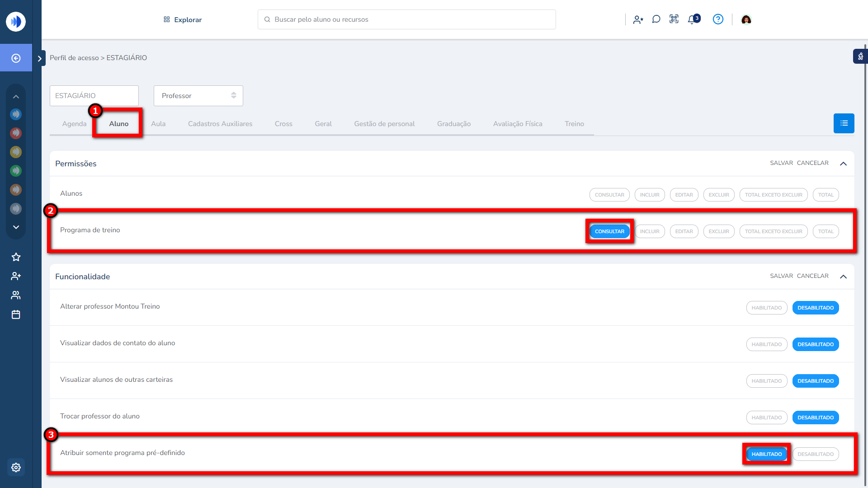Enable Alterar professor Montou Treino

click(766, 308)
